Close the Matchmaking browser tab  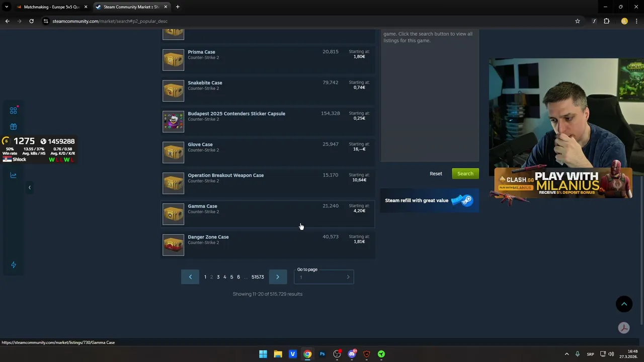click(86, 7)
